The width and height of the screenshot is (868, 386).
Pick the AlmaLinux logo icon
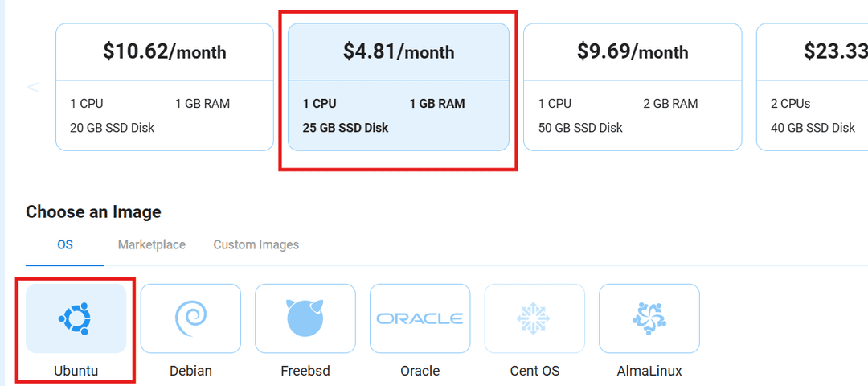[649, 318]
